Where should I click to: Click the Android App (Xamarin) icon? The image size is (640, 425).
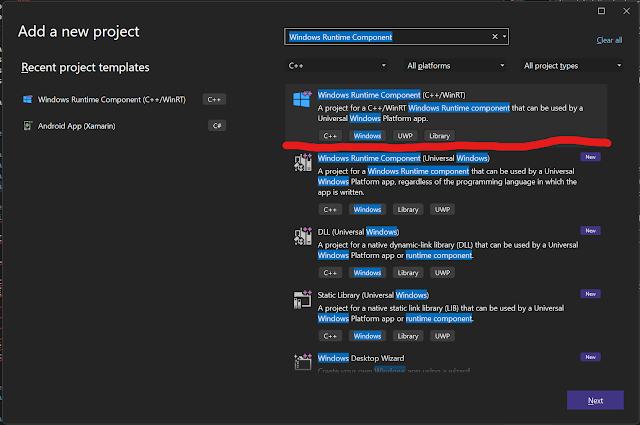[28, 126]
